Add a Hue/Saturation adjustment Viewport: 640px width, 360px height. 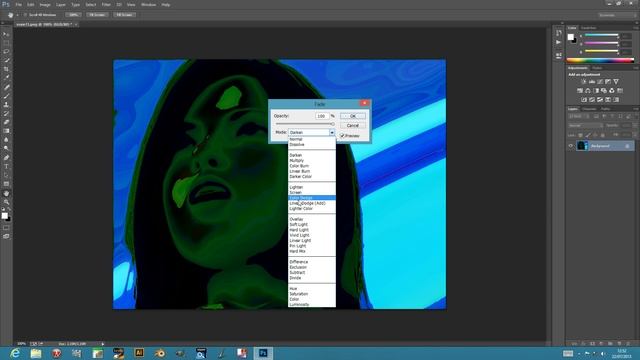click(580, 91)
